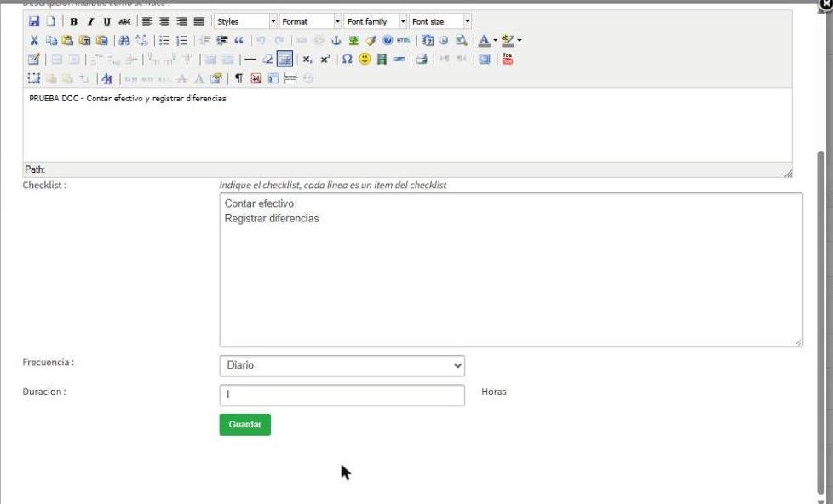Click the dialog's vertical scrollbar
This screenshot has width=833, height=504.
(x=821, y=323)
